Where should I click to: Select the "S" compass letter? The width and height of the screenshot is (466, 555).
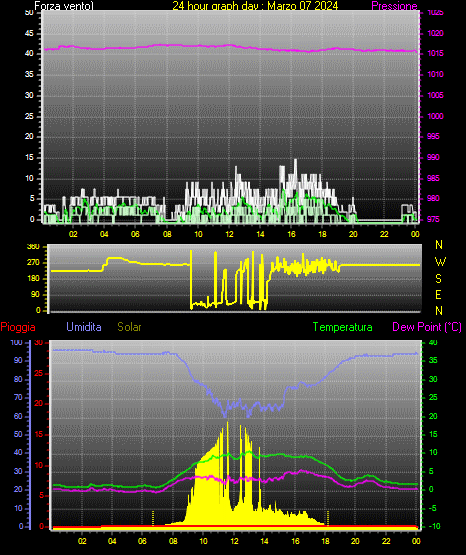coord(438,279)
